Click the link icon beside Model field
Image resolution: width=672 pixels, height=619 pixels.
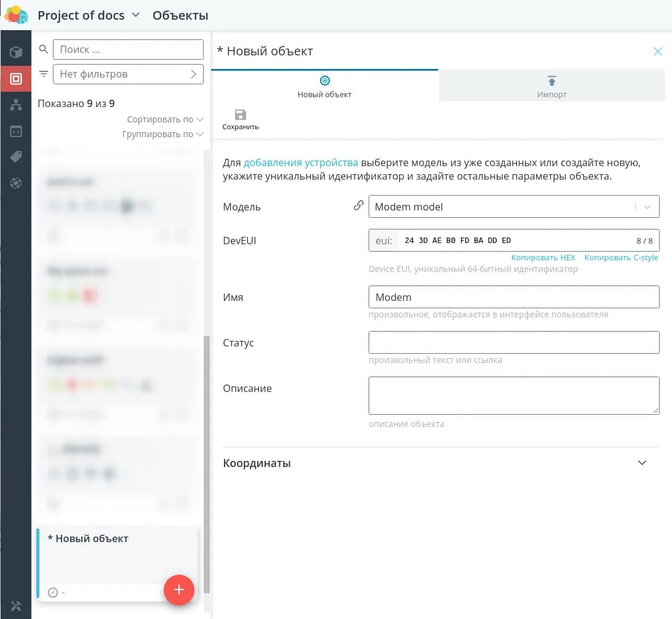click(358, 206)
